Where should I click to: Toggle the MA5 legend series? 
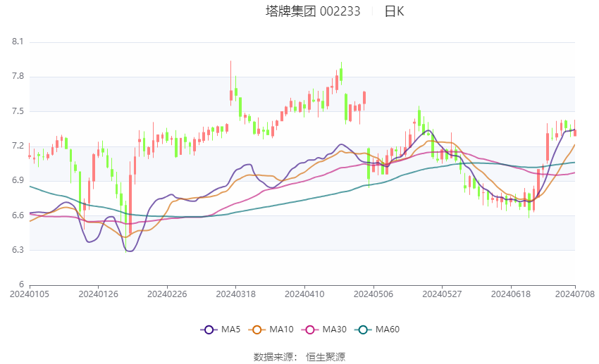tap(221, 330)
